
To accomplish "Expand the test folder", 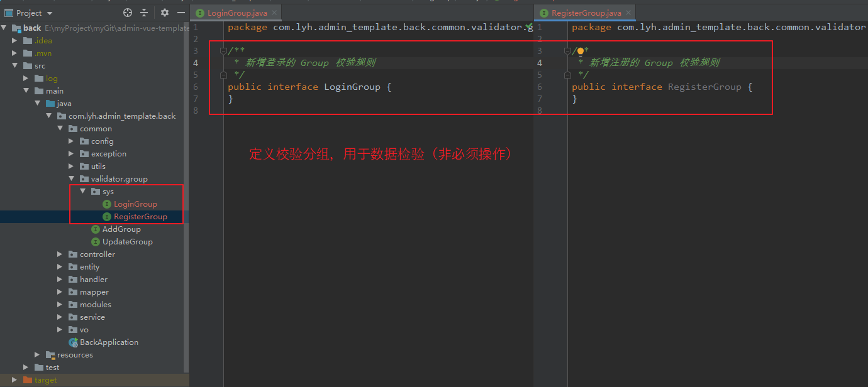I will click(26, 368).
